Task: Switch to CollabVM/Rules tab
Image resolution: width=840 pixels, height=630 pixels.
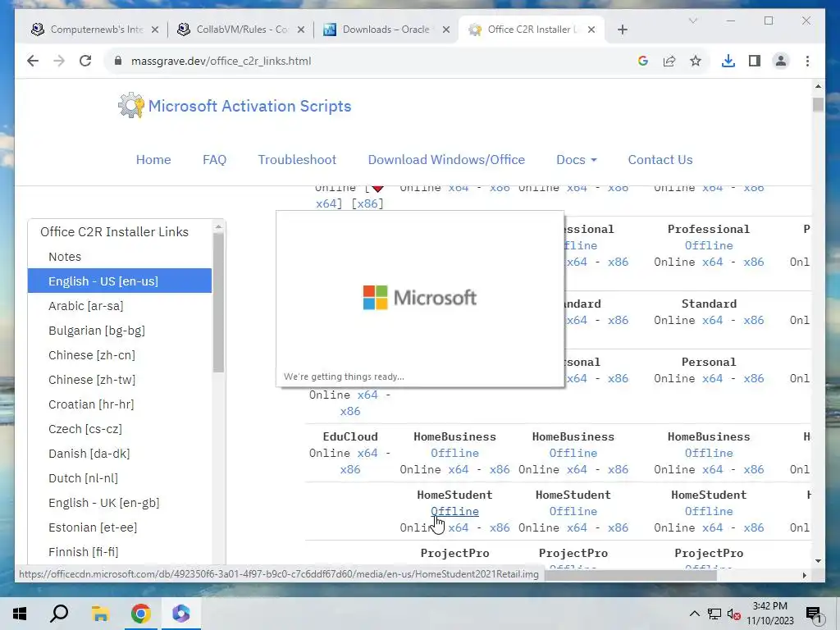Action: (x=242, y=30)
